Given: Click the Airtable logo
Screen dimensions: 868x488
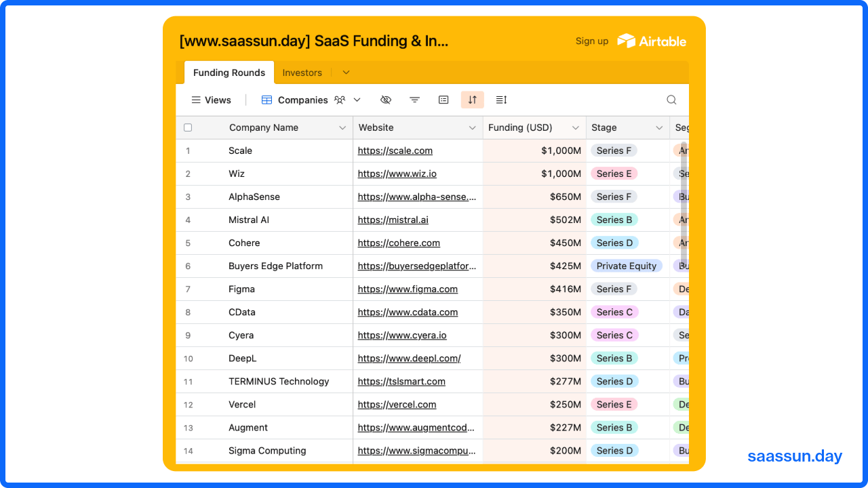Looking at the screenshot, I should click(652, 41).
